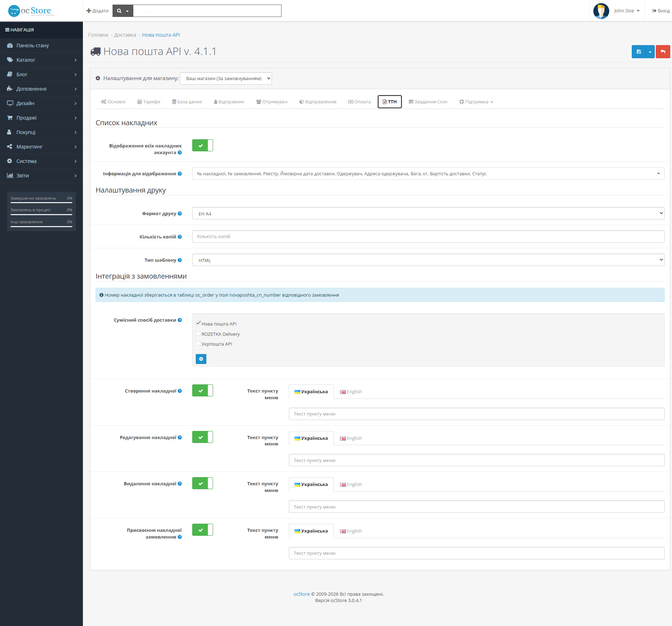This screenshot has width=672, height=626.
Task: Show help icon for Кількість копій
Action: point(180,237)
